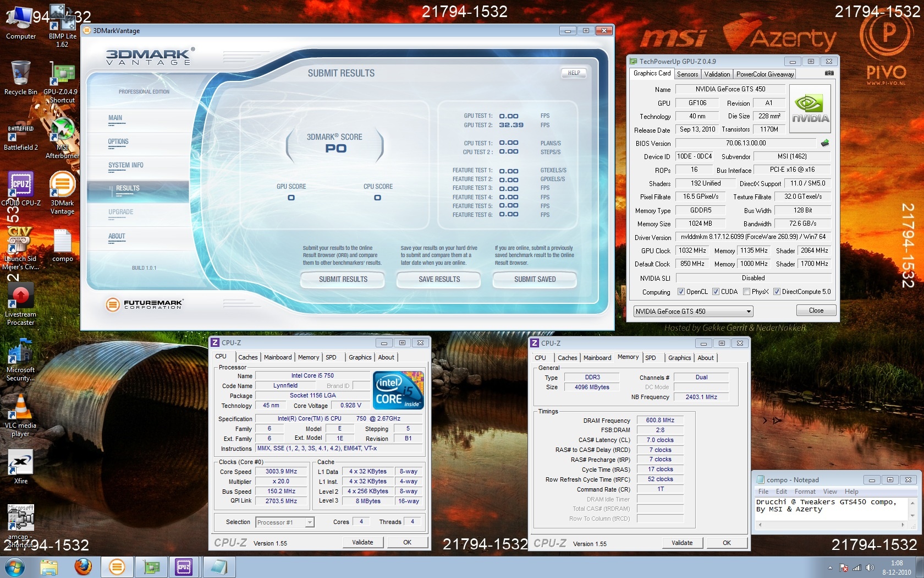924x578 pixels.
Task: Click Firefox icon in the taskbar
Action: click(x=83, y=566)
